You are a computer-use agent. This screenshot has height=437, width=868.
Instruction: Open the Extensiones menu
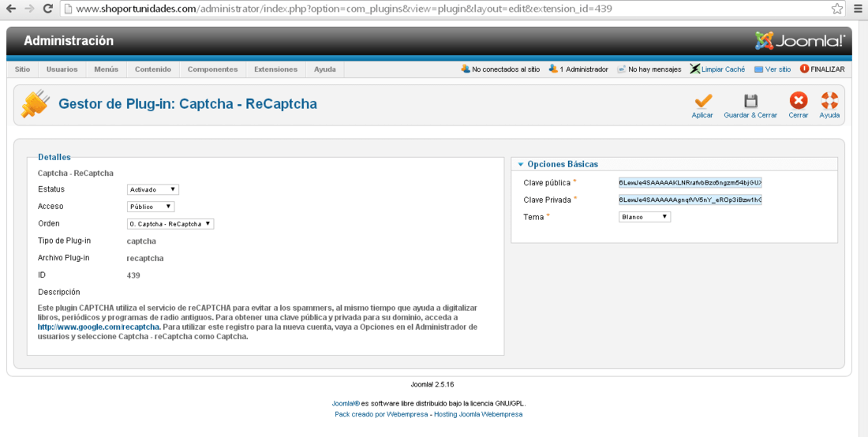pyautogui.click(x=275, y=69)
